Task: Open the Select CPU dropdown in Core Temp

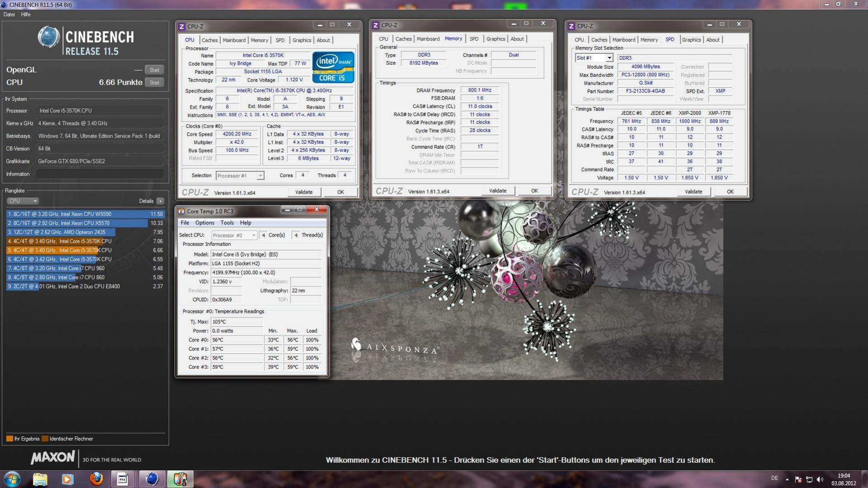Action: (234, 235)
